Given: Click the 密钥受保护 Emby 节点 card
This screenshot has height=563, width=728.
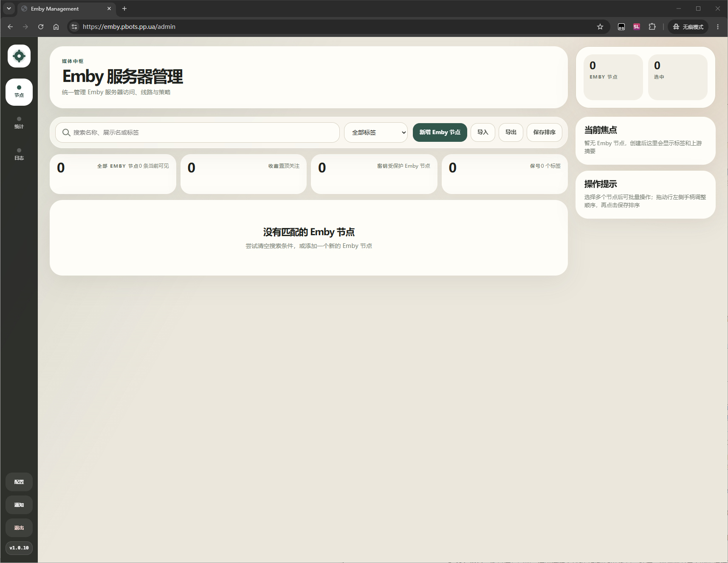Looking at the screenshot, I should [374, 174].
